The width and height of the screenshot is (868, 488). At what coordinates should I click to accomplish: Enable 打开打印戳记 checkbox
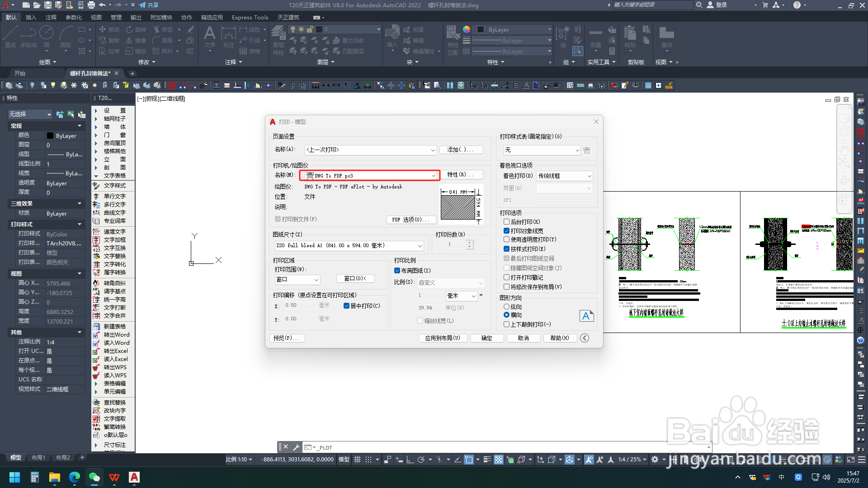(506, 277)
